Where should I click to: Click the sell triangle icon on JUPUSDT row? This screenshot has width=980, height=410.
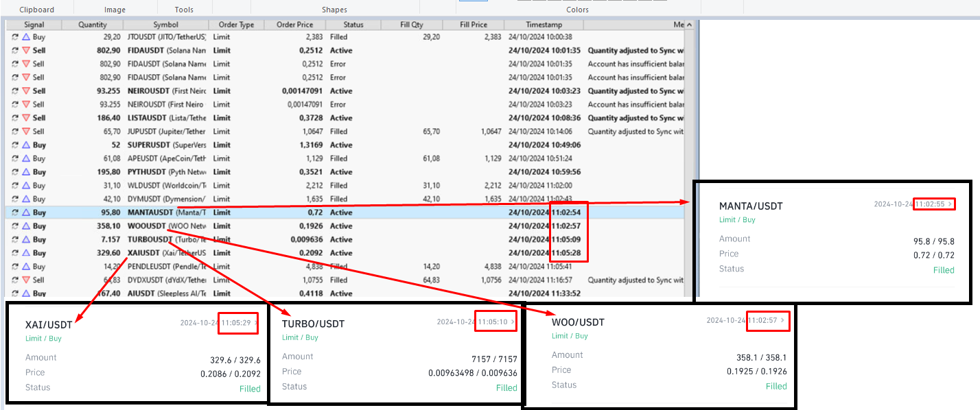click(26, 132)
